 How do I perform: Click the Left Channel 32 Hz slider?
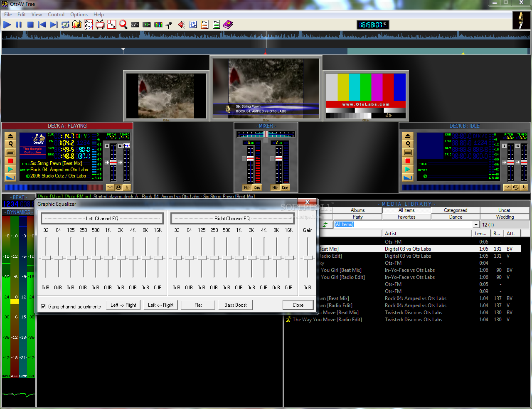[46, 258]
